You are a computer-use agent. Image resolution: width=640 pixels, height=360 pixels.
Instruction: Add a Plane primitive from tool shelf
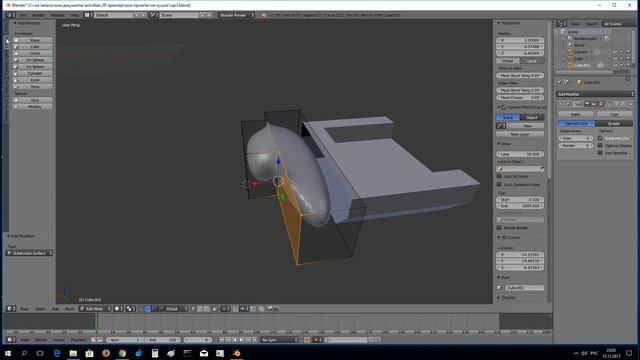pos(32,40)
